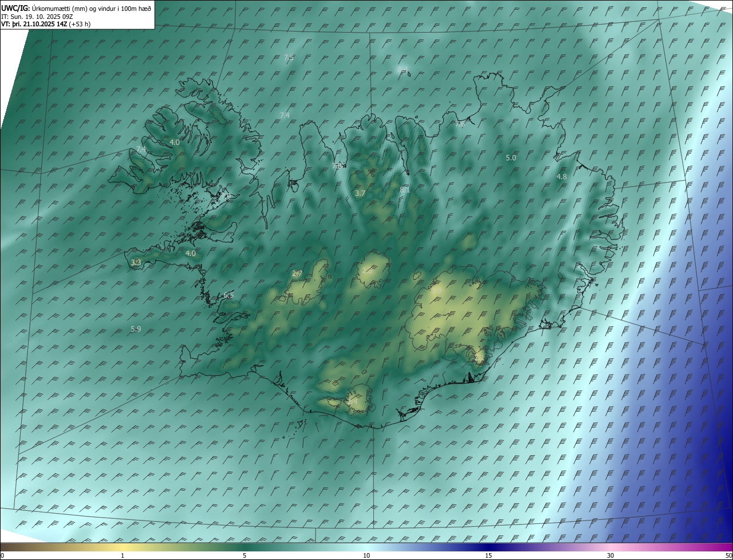The width and height of the screenshot is (733, 560).
Task: Select the 5.9 value label
Action: click(x=136, y=329)
